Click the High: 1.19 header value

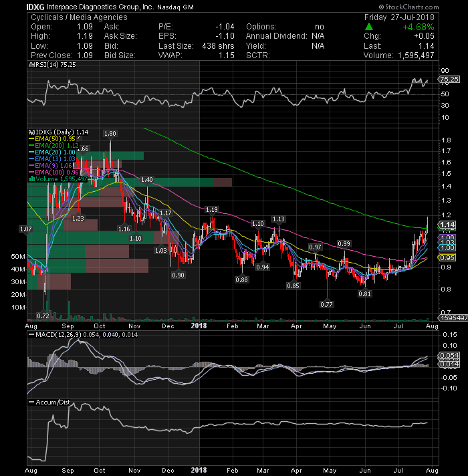click(85, 36)
